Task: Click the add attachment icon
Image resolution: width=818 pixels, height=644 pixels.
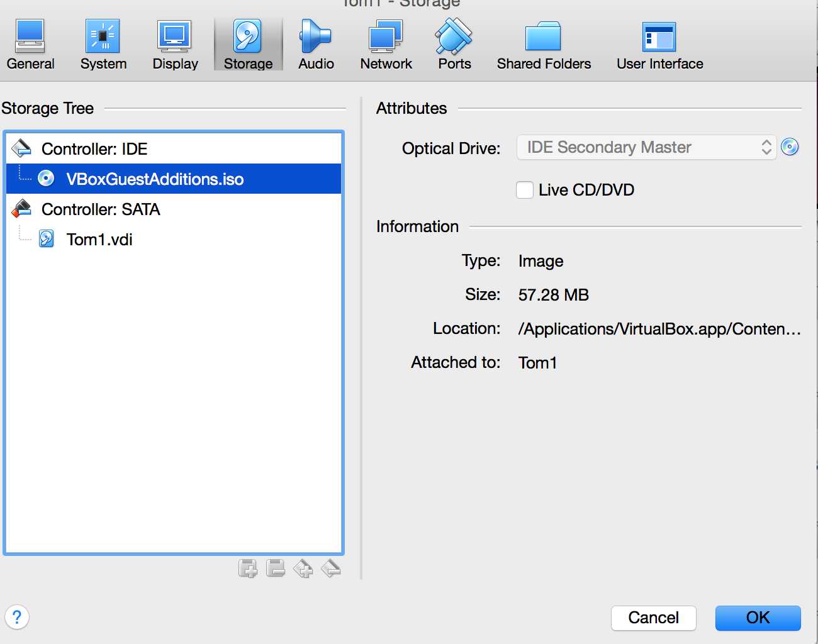Action: coord(248,569)
